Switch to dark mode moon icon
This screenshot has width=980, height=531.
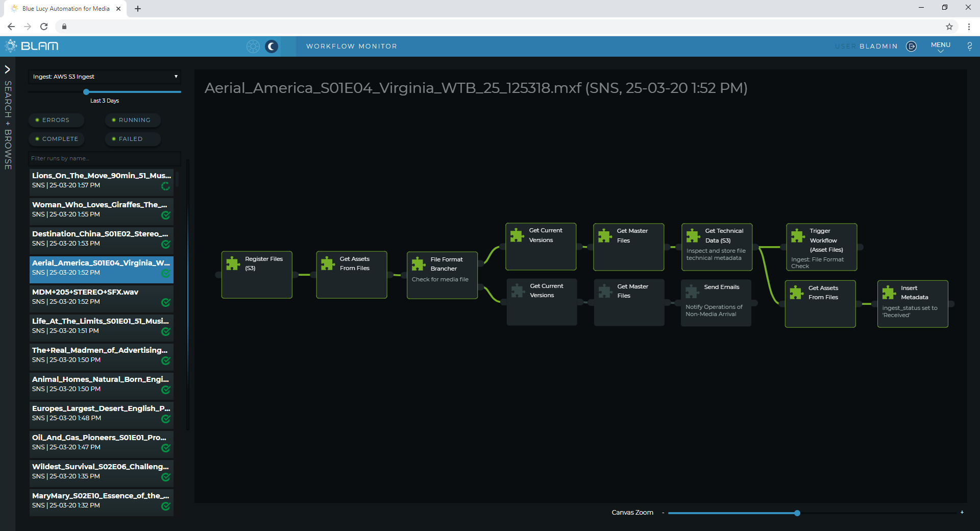(272, 46)
